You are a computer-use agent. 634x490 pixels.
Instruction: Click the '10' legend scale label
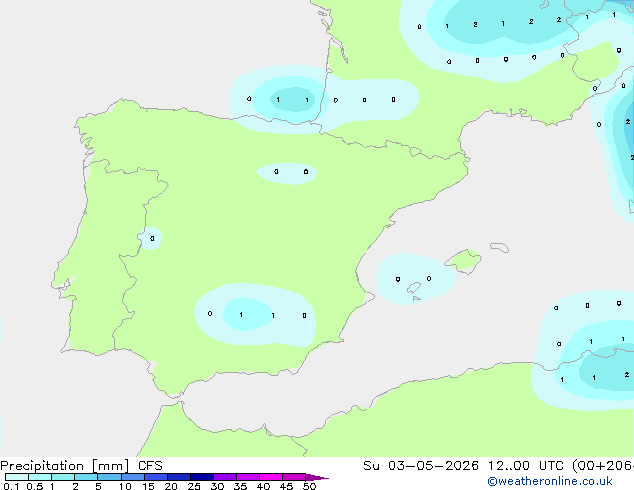[x=125, y=486]
